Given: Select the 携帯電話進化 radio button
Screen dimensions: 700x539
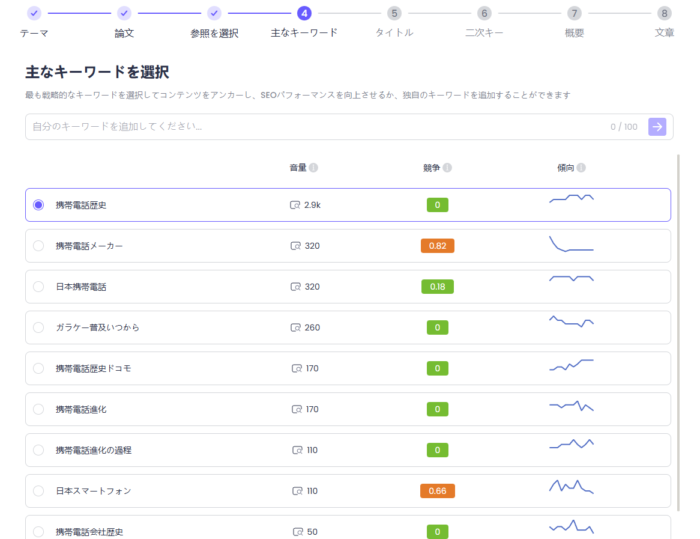Looking at the screenshot, I should point(38,409).
